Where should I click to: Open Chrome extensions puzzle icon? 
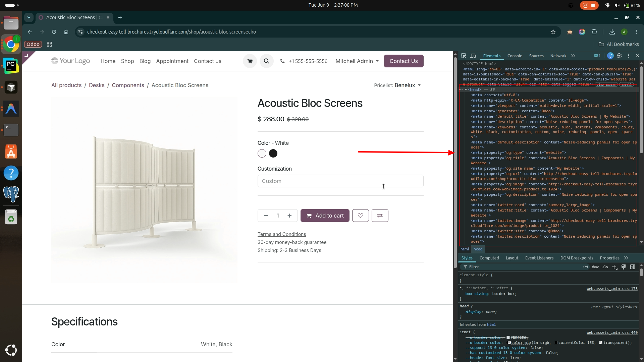click(x=594, y=32)
